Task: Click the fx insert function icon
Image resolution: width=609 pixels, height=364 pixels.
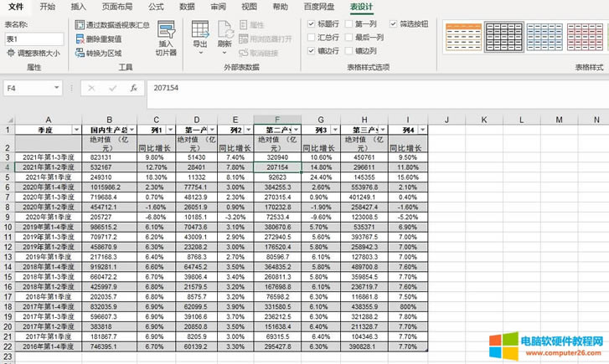Action: coord(133,87)
